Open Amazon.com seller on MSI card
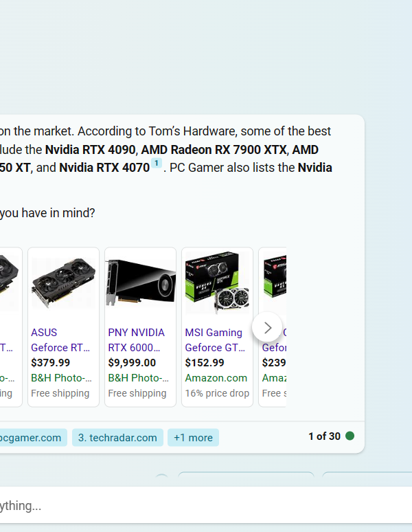This screenshot has height=532, width=412. pyautogui.click(x=216, y=377)
